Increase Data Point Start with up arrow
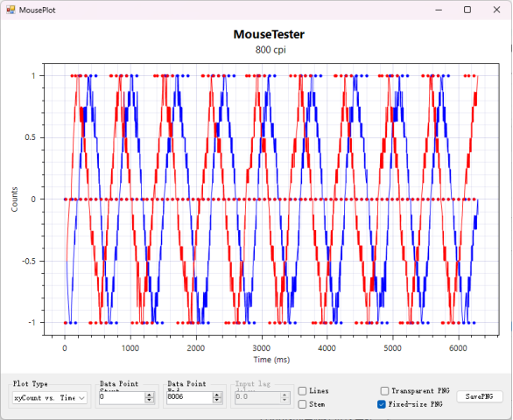 coord(149,395)
